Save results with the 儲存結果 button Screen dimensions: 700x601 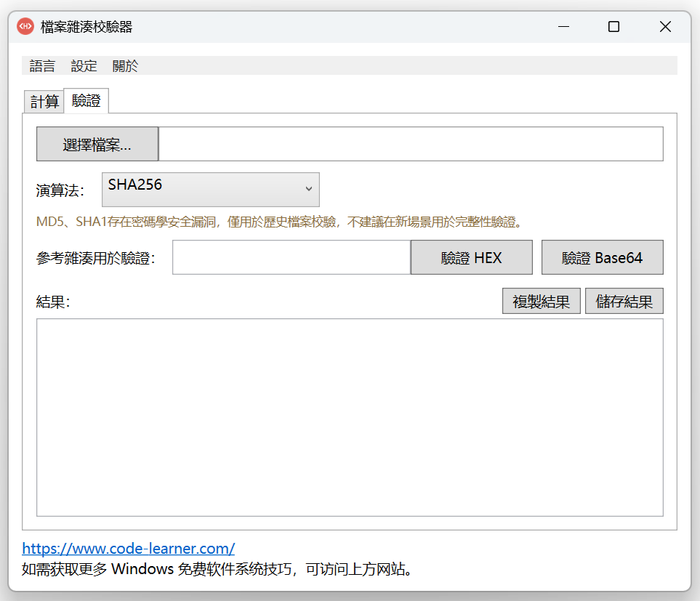click(624, 301)
